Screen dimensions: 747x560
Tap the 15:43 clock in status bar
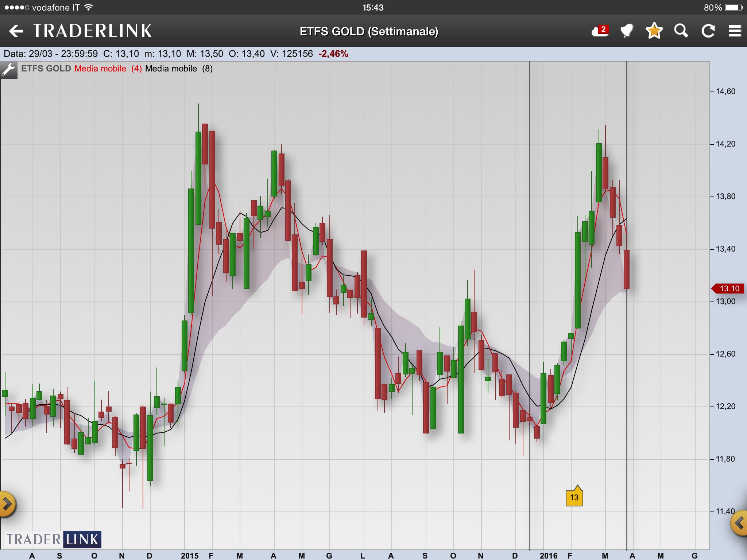[x=373, y=8]
